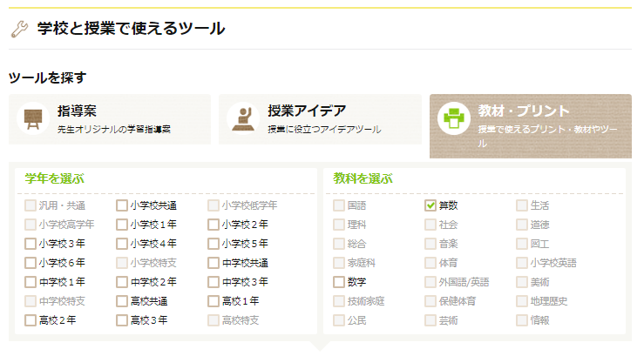Screen dimensions: 644x356
Task: Select the 高校1年 checkbox
Action: [214, 301]
